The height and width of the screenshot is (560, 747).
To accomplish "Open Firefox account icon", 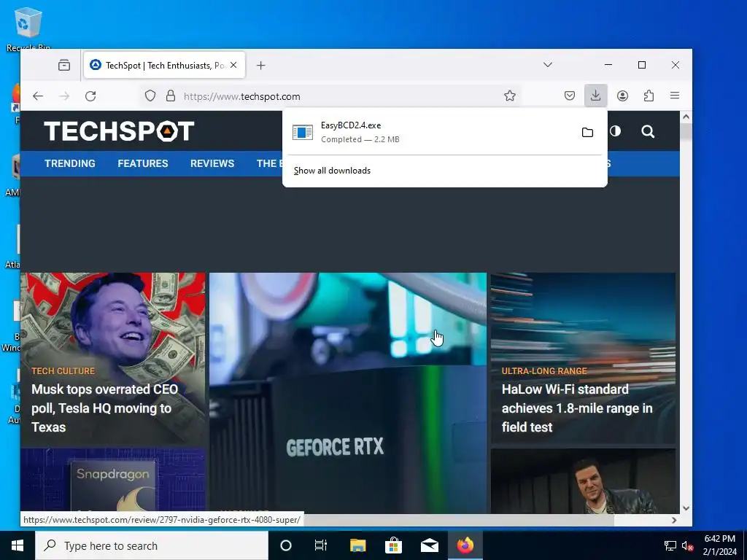I will point(622,96).
